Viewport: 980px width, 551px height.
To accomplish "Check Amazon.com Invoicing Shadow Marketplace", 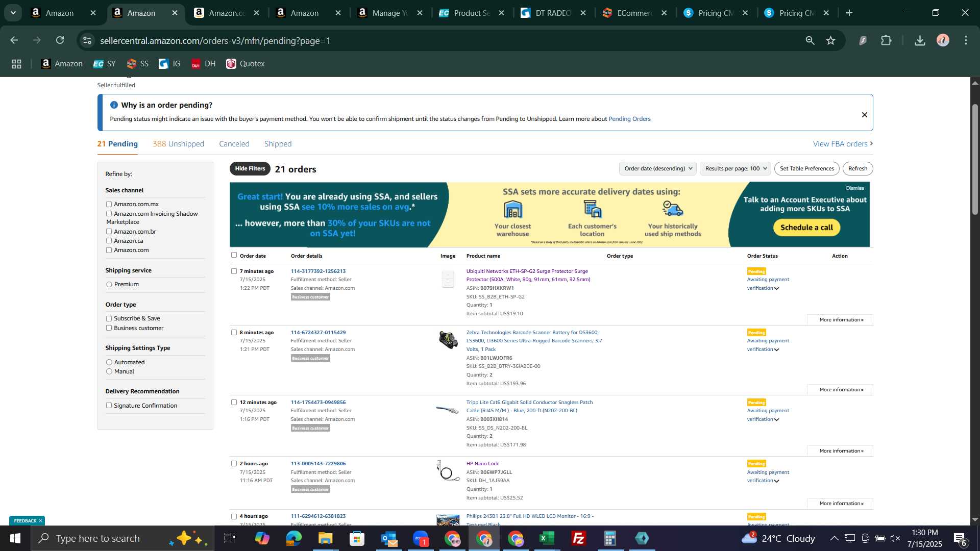I will click(109, 214).
